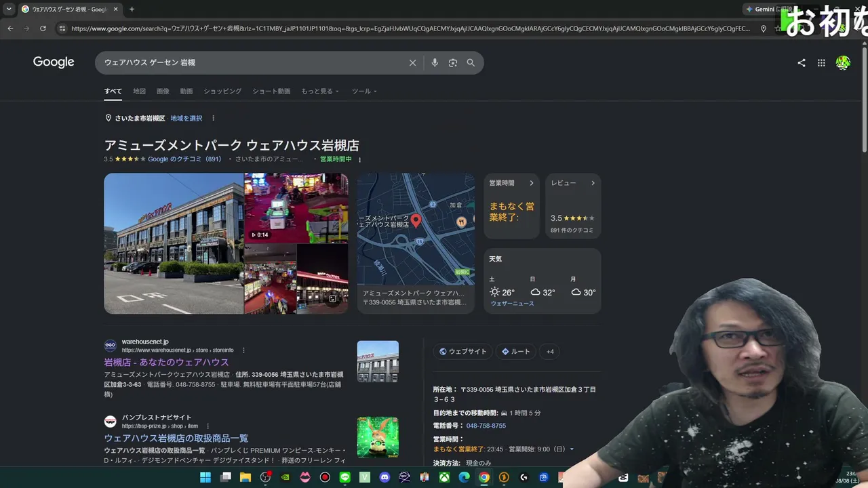Open site information icon in address bar

pos(62,28)
